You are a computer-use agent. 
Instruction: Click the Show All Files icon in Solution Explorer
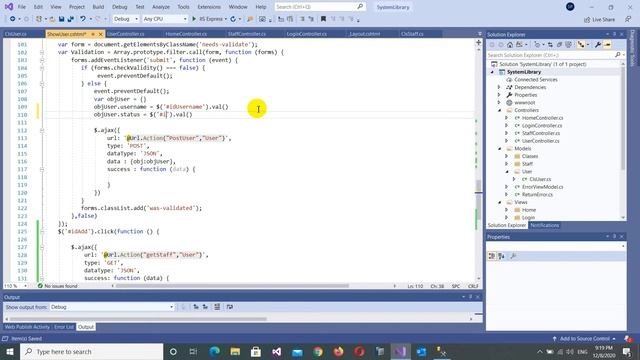coord(569,44)
